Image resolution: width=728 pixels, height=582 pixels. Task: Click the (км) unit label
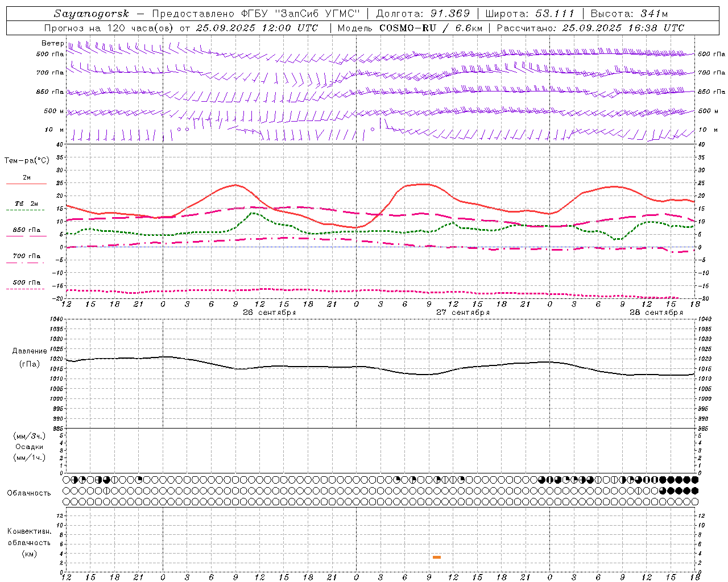(29, 554)
